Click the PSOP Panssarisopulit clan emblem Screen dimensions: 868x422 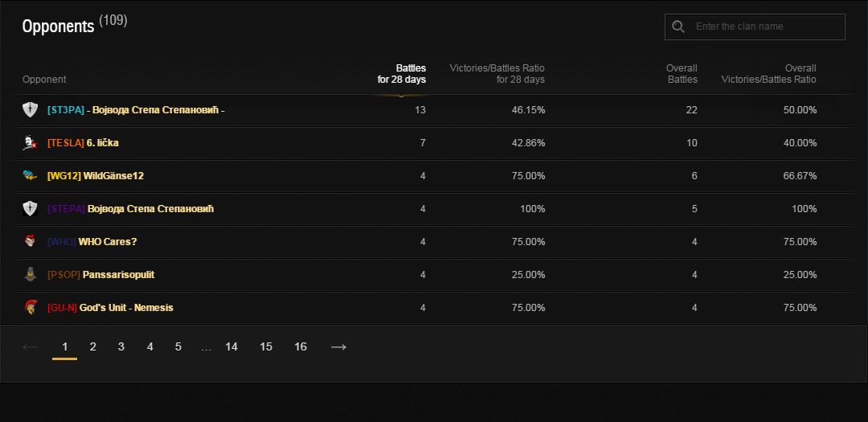click(30, 275)
